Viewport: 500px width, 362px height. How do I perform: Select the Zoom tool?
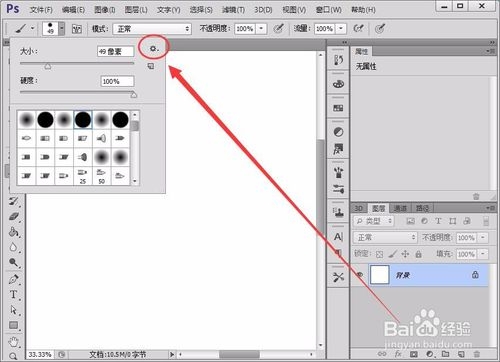click(14, 356)
